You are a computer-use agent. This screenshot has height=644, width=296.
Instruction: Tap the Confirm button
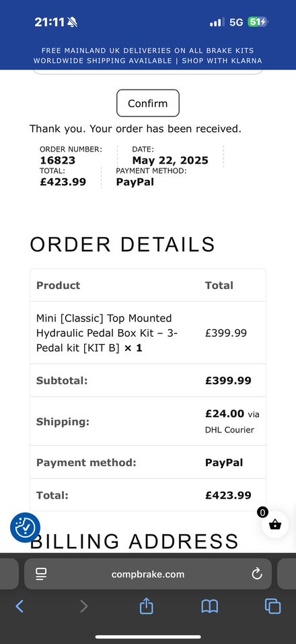point(148,103)
